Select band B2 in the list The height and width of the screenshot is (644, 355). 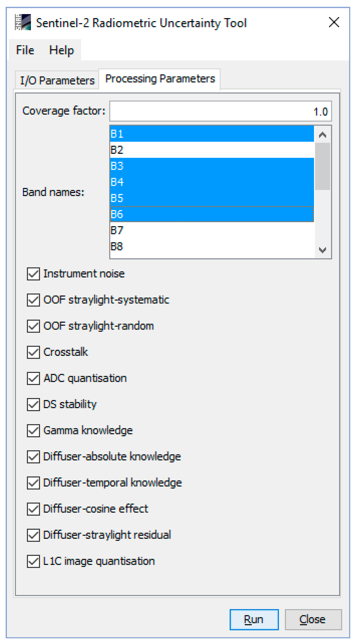(211, 150)
